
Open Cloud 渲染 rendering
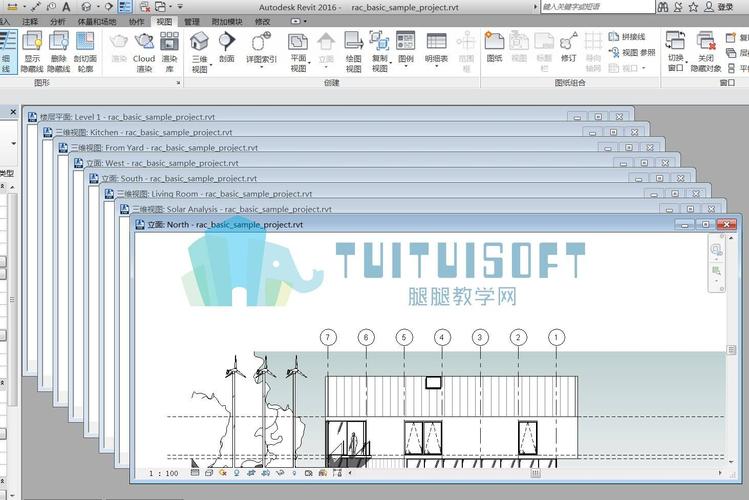click(144, 52)
